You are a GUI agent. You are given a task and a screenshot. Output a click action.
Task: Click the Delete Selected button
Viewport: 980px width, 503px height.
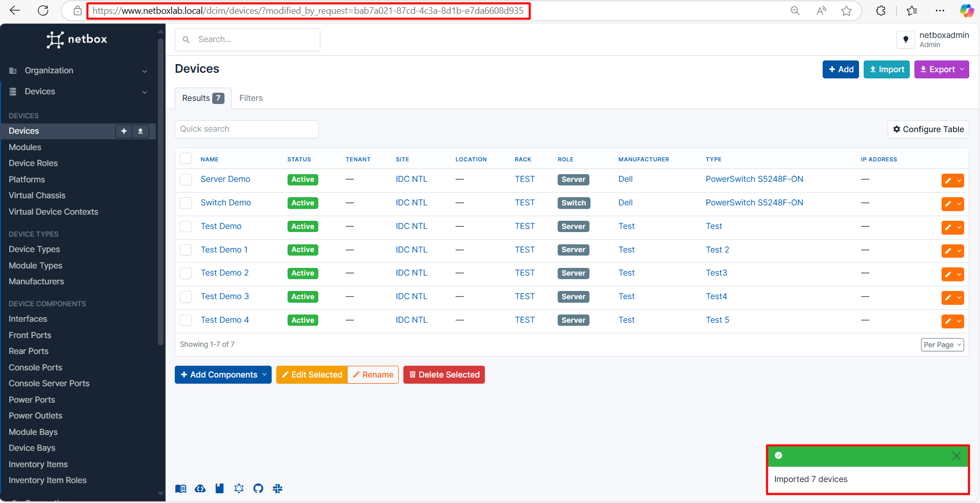(x=444, y=375)
